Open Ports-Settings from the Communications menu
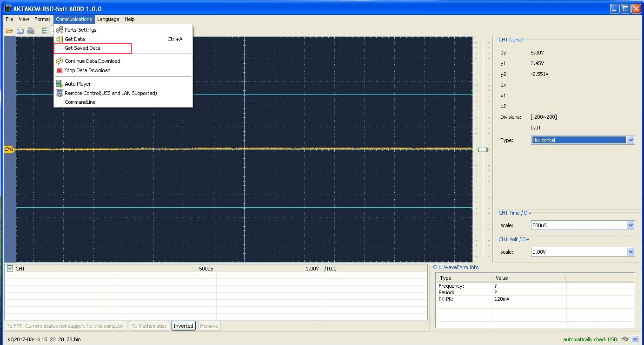This screenshot has width=644, height=345. click(x=80, y=30)
